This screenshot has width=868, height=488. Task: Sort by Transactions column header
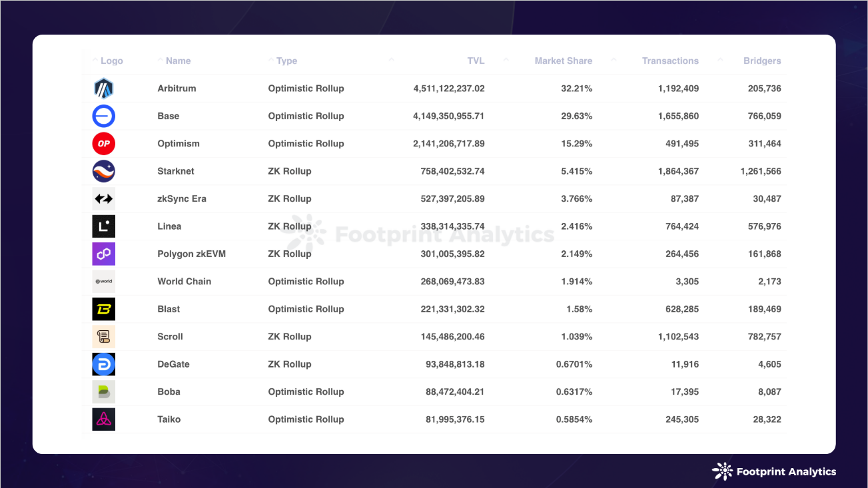[x=669, y=61]
